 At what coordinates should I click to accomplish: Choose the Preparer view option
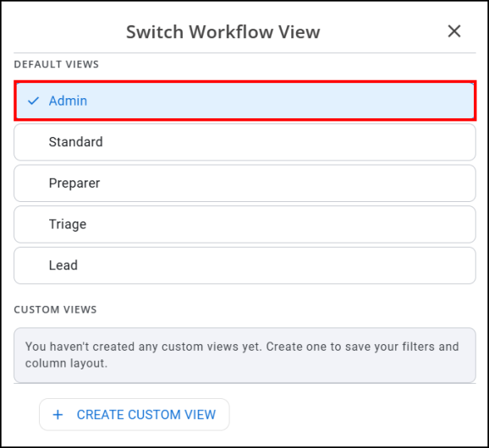click(244, 183)
